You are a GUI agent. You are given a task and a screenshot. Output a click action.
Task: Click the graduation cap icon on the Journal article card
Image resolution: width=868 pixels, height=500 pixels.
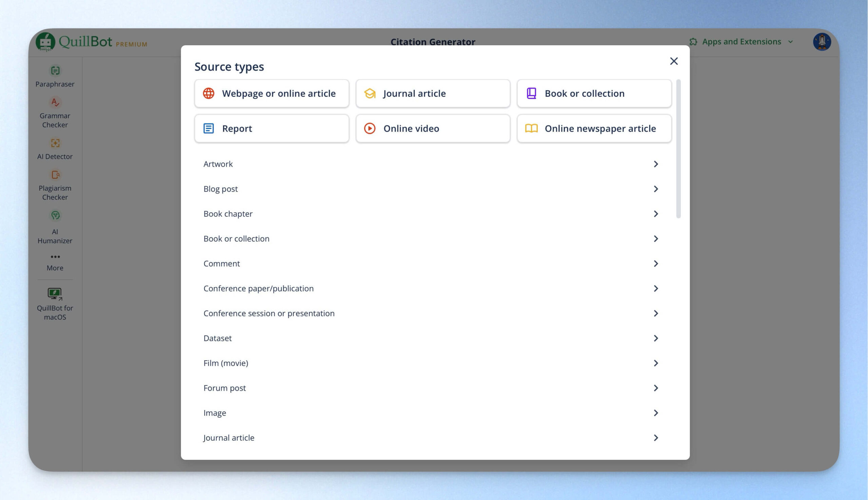(x=370, y=93)
